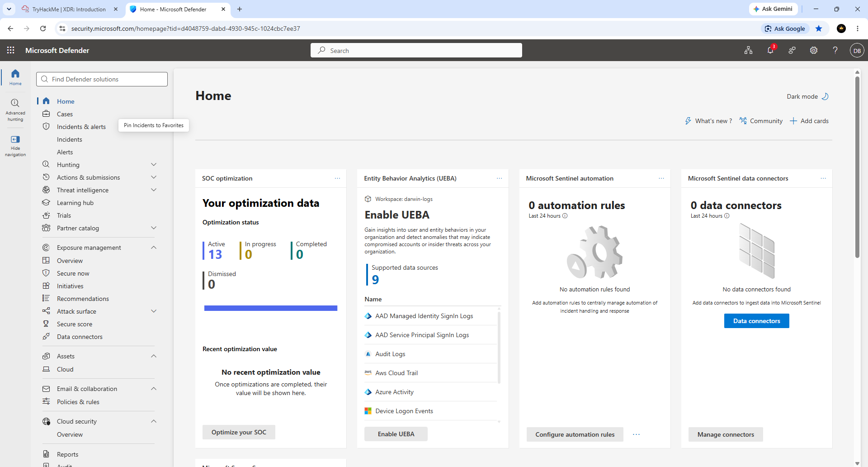Click the UEBA data sources list scrollbar
Screen dimensions: 868x467
coord(499,348)
